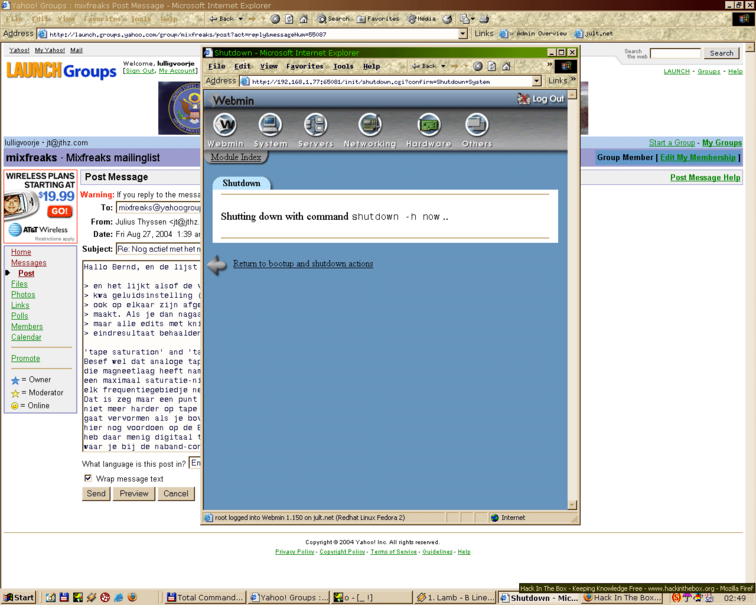Open Messages link in left sidebar
Image resolution: width=756 pixels, height=605 pixels.
coord(28,263)
